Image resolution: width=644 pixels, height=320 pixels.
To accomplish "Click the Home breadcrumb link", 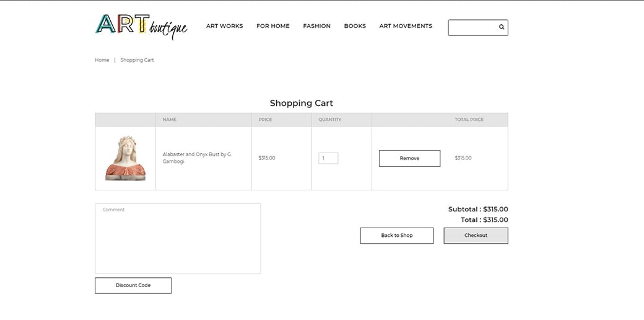I will point(102,60).
